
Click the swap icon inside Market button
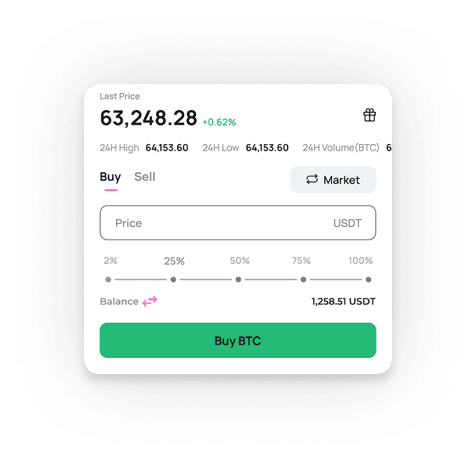[311, 179]
